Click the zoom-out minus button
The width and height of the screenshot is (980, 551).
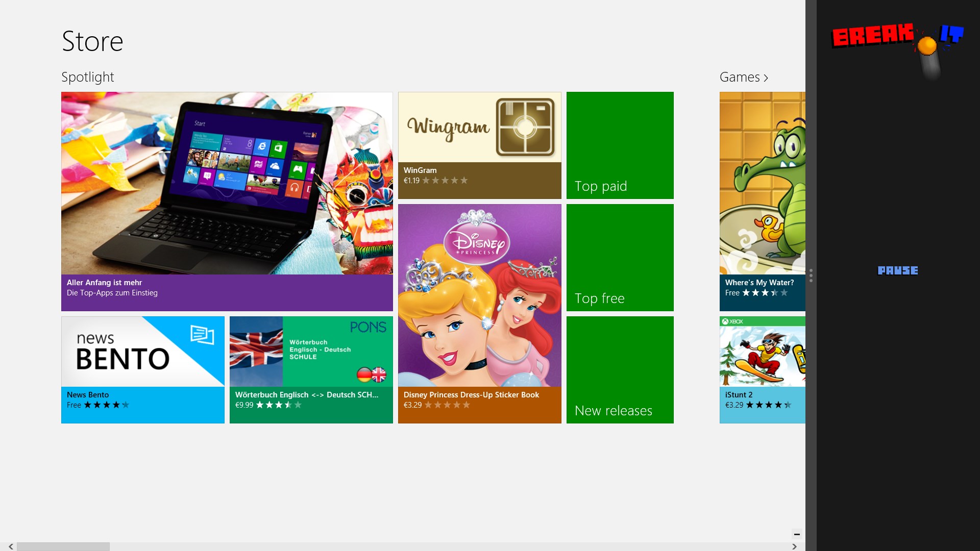797,534
